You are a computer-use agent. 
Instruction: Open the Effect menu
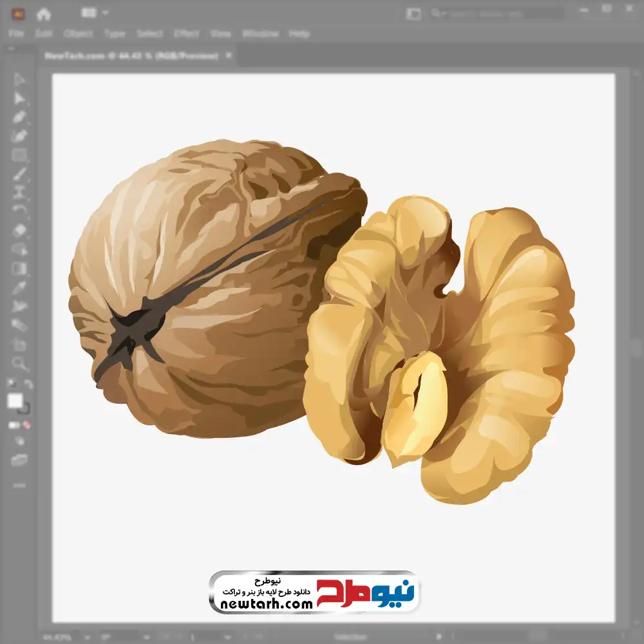pyautogui.click(x=185, y=33)
